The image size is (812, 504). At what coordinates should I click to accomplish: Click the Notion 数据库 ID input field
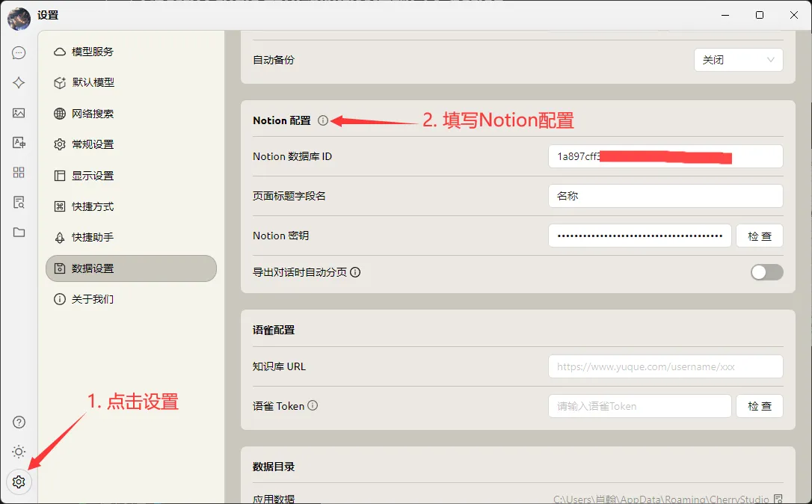(x=665, y=156)
